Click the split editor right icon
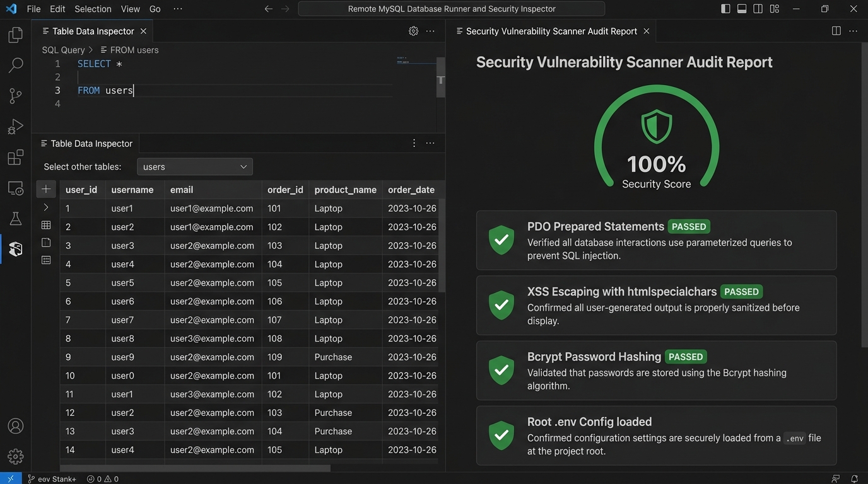This screenshot has height=484, width=868. click(x=836, y=31)
